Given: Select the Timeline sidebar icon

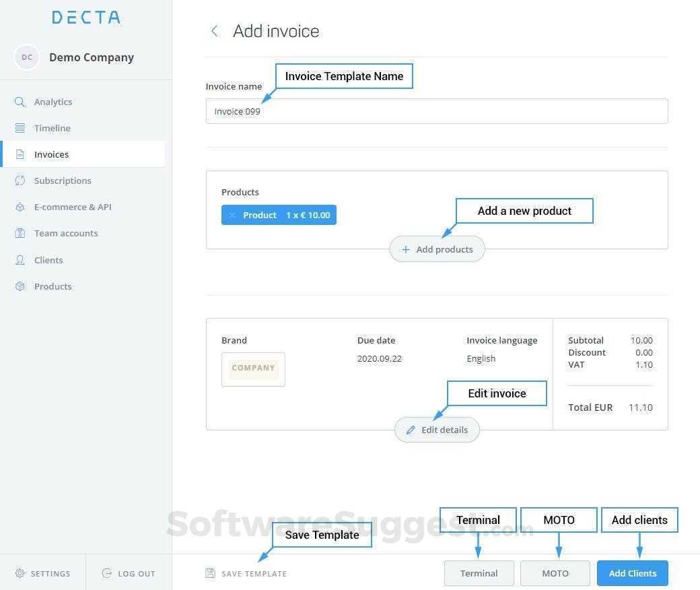Looking at the screenshot, I should point(20,128).
